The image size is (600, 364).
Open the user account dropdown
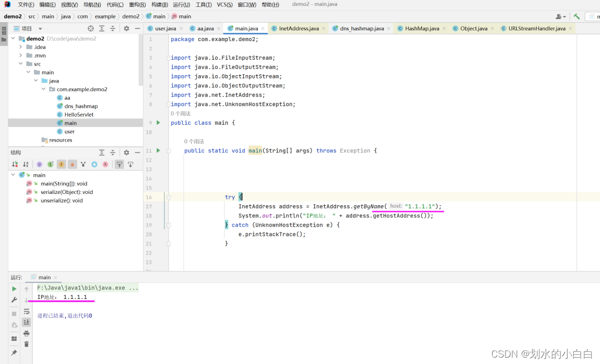(561, 17)
